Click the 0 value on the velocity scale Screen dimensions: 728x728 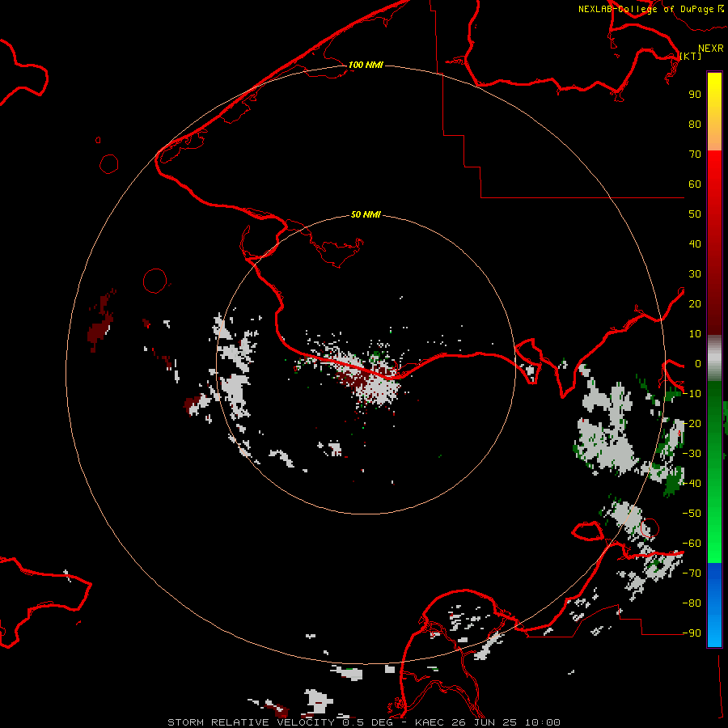pyautogui.click(x=698, y=363)
